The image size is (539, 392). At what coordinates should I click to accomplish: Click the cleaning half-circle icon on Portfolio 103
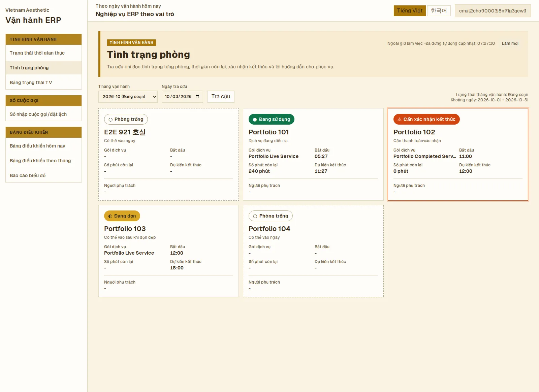tap(110, 216)
